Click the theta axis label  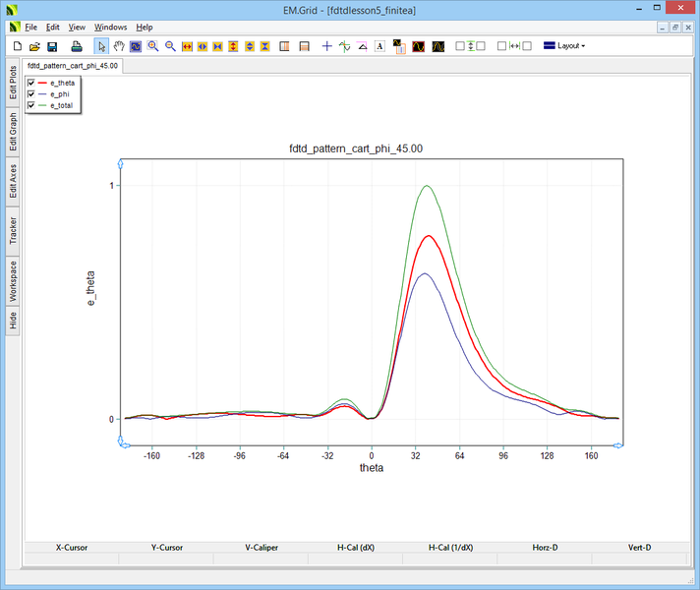[x=371, y=468]
